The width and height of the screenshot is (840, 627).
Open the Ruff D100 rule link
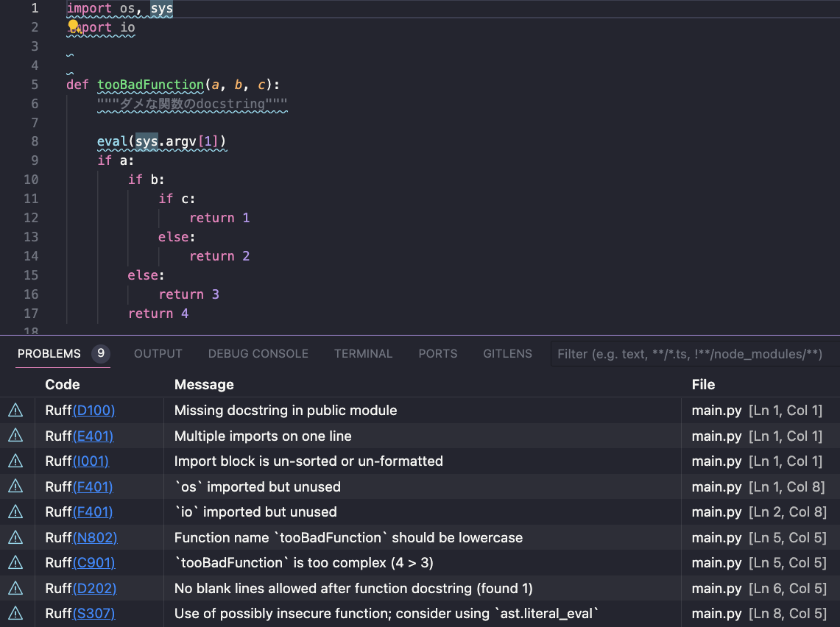[x=93, y=410]
